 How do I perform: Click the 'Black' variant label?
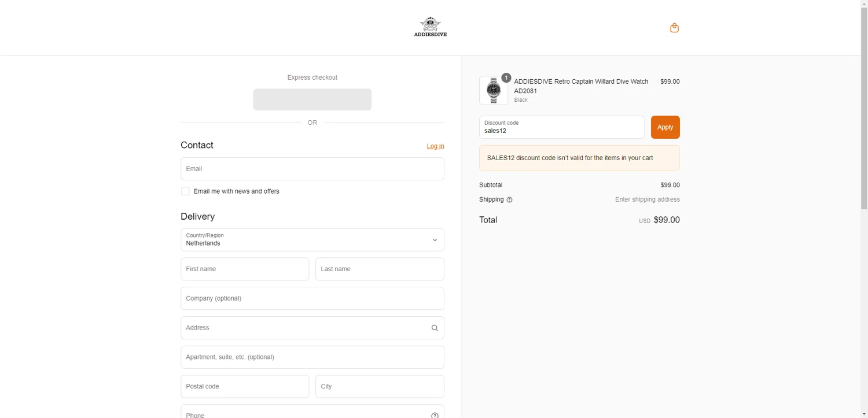click(x=521, y=100)
